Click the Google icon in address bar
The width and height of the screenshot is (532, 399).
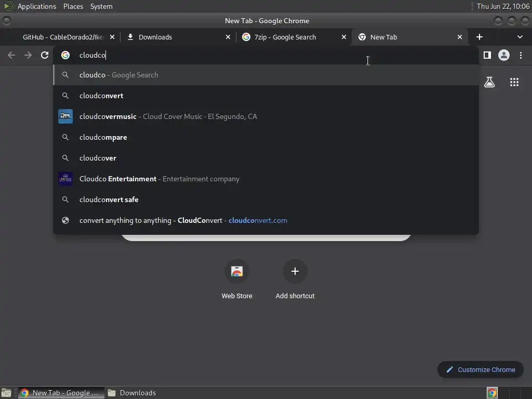[65, 55]
